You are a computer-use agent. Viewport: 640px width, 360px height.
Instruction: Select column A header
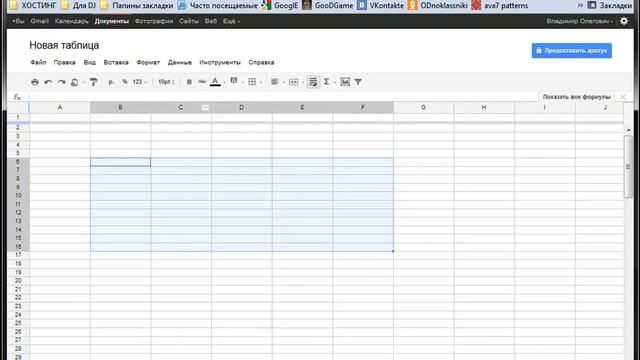60,107
